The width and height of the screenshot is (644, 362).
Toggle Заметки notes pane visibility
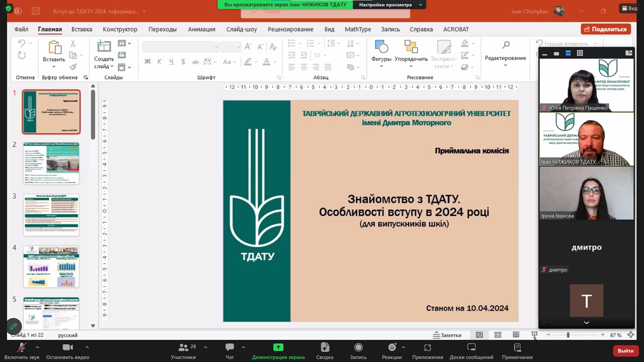pos(447,335)
